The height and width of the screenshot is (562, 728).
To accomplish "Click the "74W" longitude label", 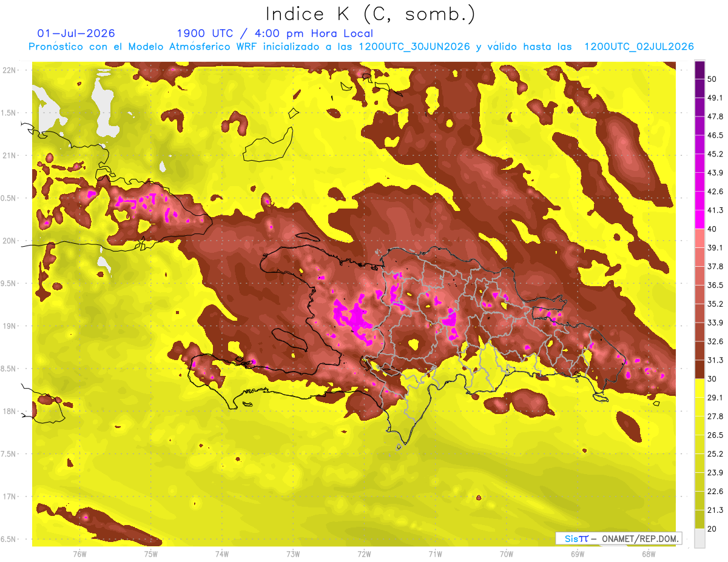I will click(222, 554).
